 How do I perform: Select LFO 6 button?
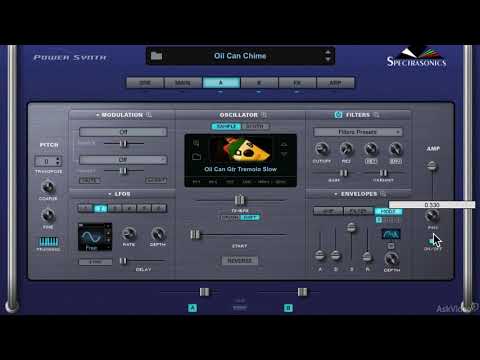[x=159, y=208]
